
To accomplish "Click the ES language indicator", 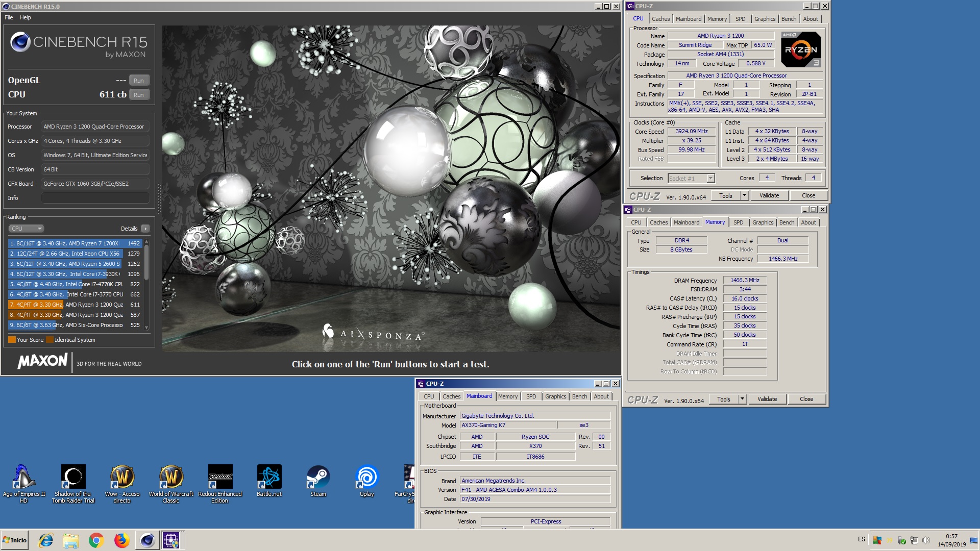I will pos(861,539).
